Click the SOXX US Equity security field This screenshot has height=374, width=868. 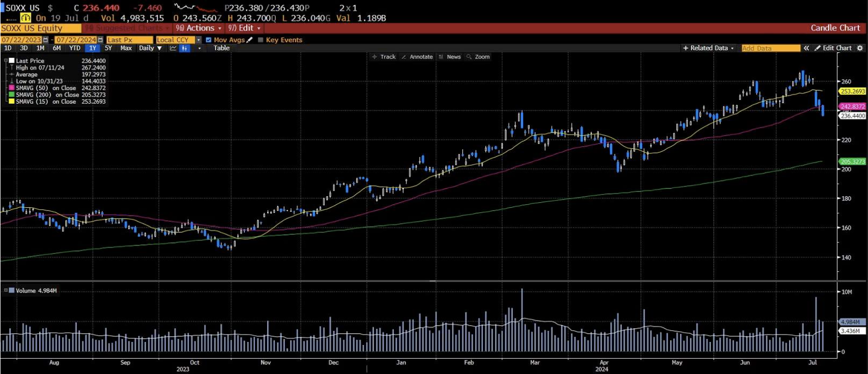[x=41, y=28]
